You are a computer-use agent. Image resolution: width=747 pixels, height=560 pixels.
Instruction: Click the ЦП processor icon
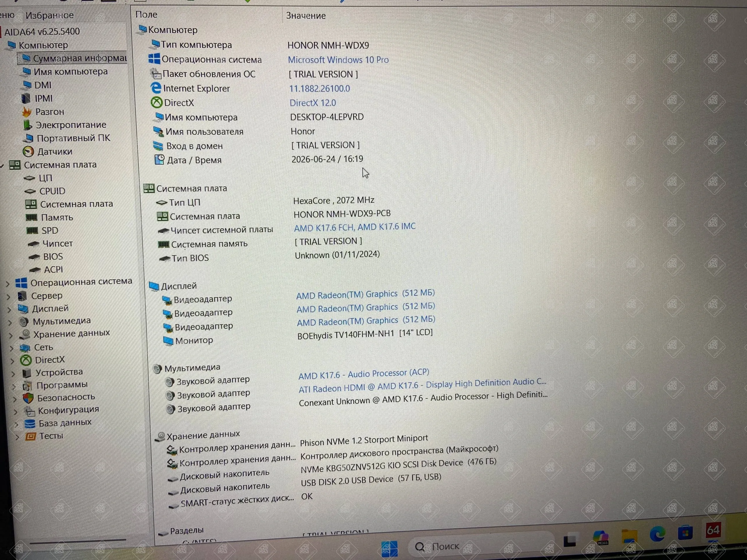point(30,178)
